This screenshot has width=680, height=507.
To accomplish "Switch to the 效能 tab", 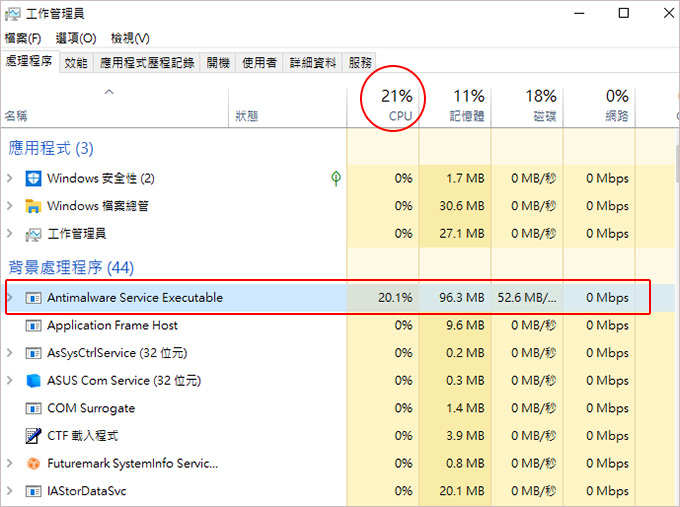I will pyautogui.click(x=76, y=63).
